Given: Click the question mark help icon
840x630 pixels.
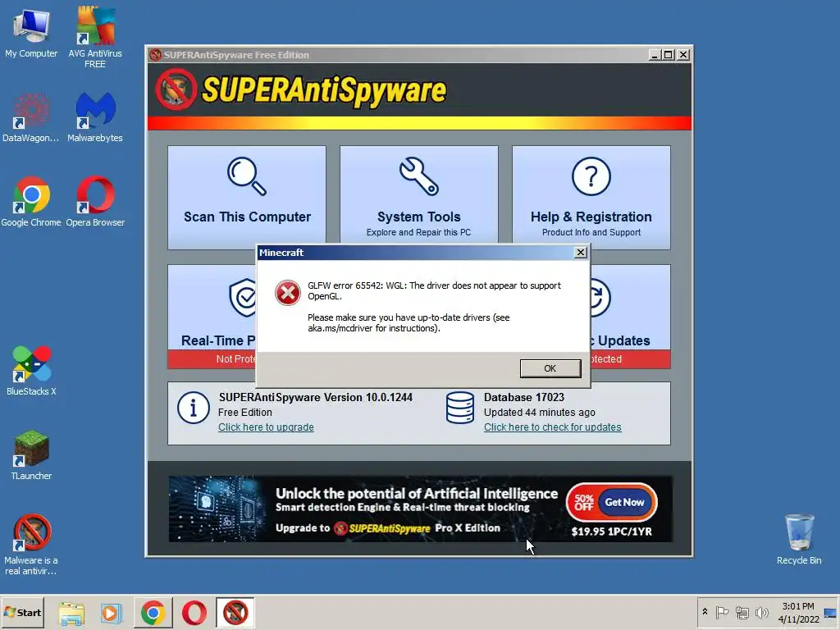Looking at the screenshot, I should pyautogui.click(x=591, y=176).
